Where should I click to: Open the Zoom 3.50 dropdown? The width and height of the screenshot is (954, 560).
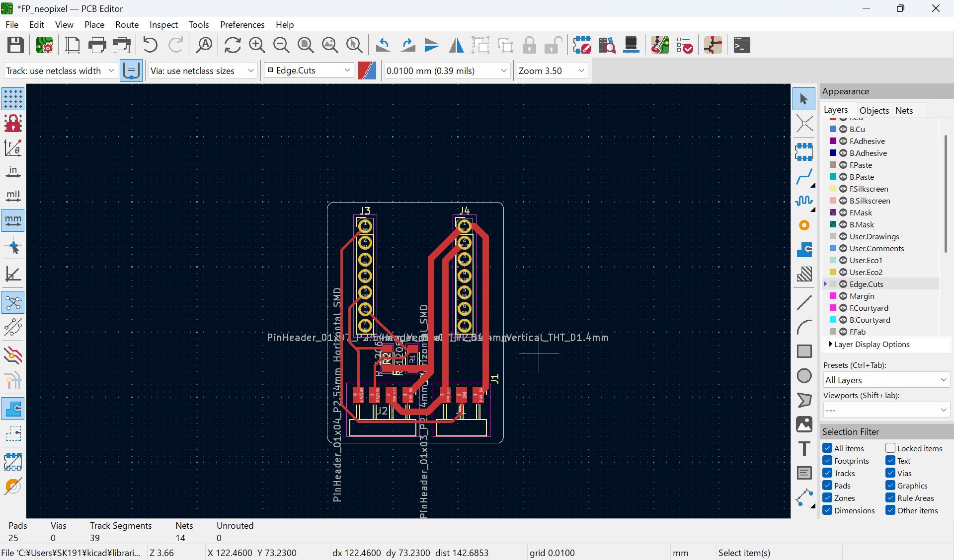click(x=552, y=70)
